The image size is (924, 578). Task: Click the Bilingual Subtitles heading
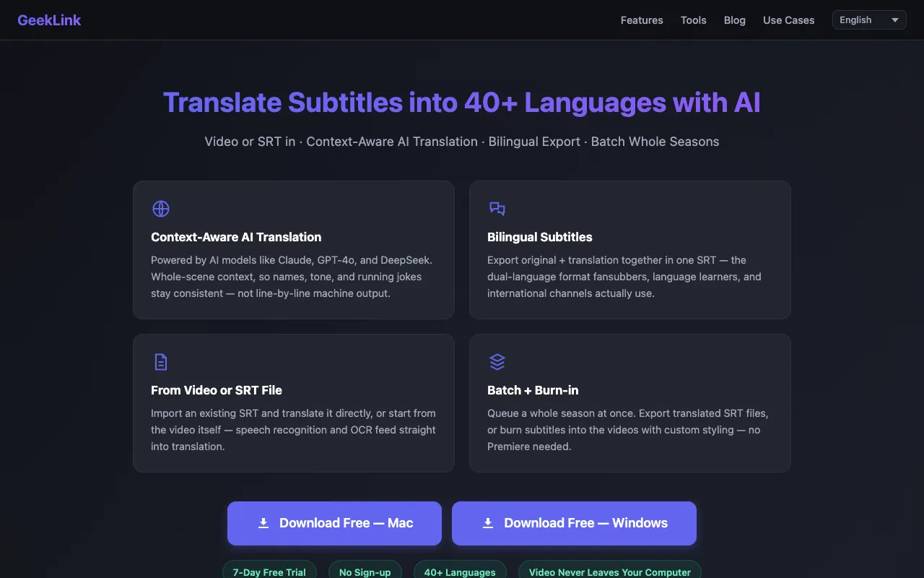tap(540, 237)
